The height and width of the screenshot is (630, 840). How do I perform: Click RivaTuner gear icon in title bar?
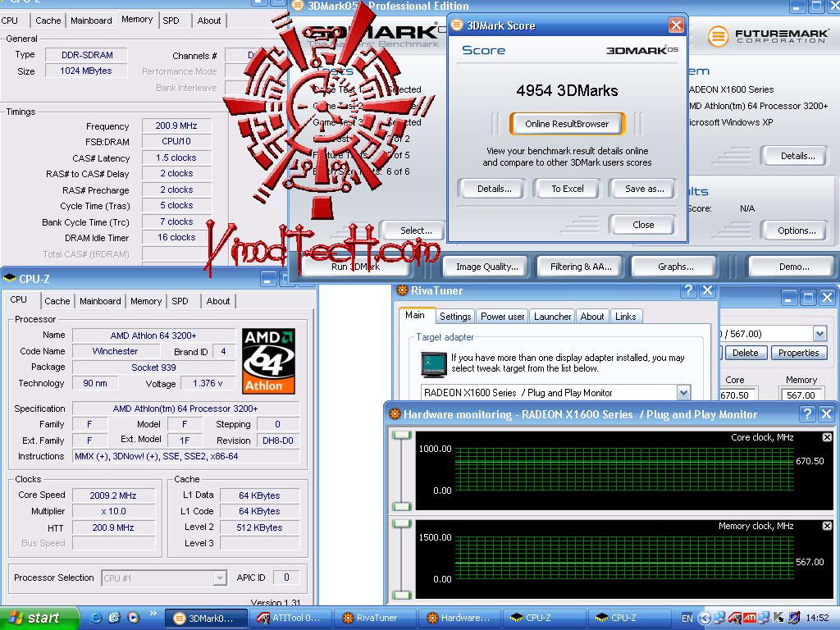pos(402,290)
